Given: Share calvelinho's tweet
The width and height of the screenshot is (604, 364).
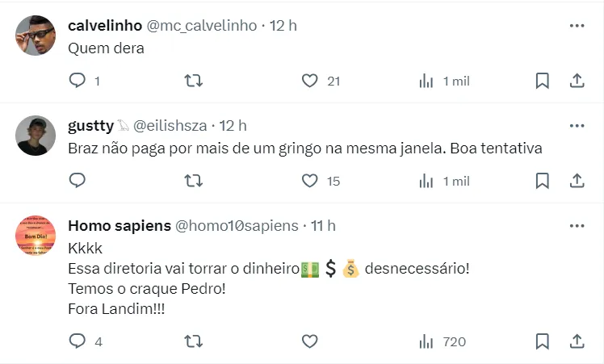Looking at the screenshot, I should click(x=577, y=81).
